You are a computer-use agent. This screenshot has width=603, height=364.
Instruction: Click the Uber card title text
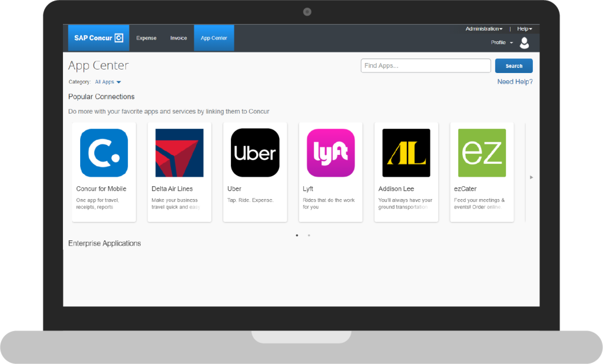234,188
